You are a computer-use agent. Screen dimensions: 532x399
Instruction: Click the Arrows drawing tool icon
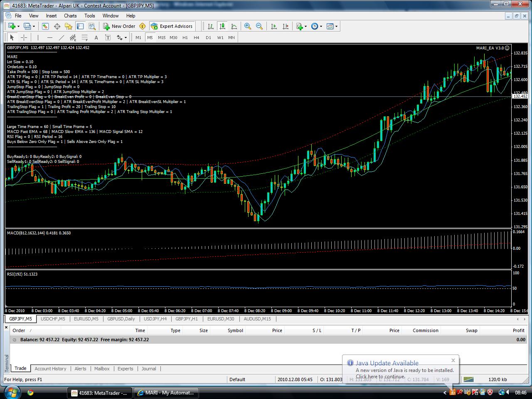[119, 37]
